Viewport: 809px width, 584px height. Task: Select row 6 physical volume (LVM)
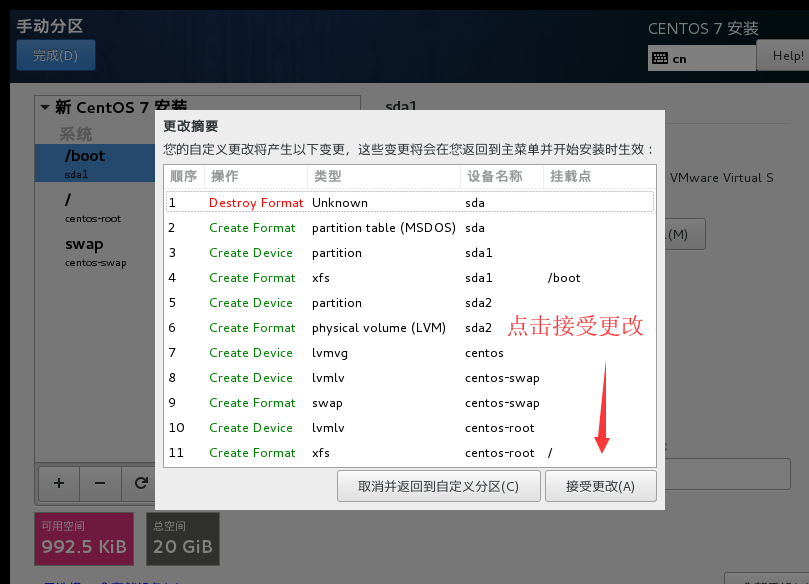click(410, 328)
